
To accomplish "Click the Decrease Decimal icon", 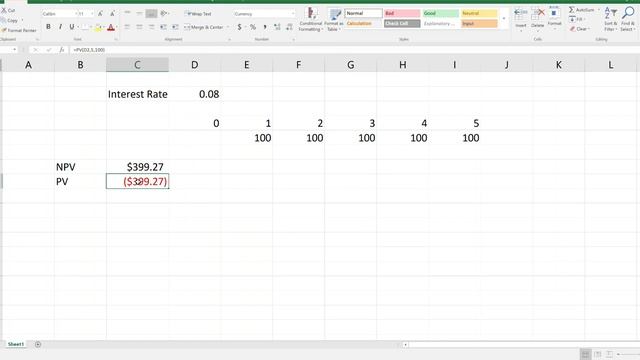I will point(289,27).
